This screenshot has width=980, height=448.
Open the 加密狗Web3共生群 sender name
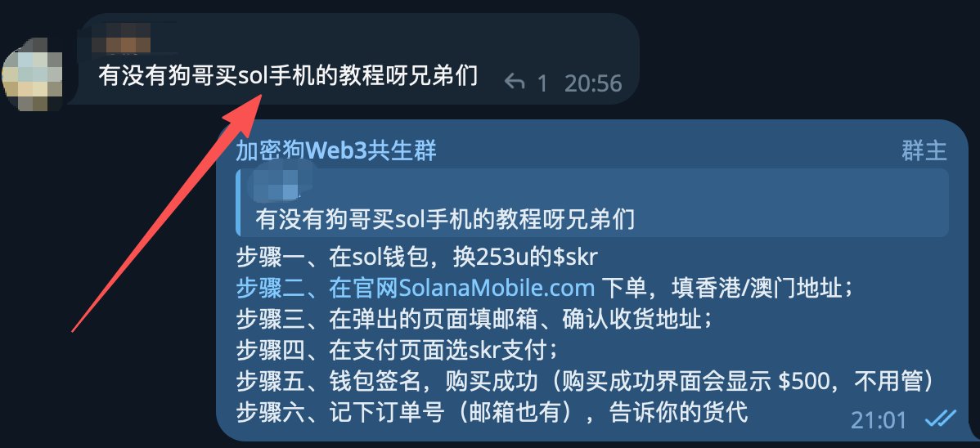336,150
